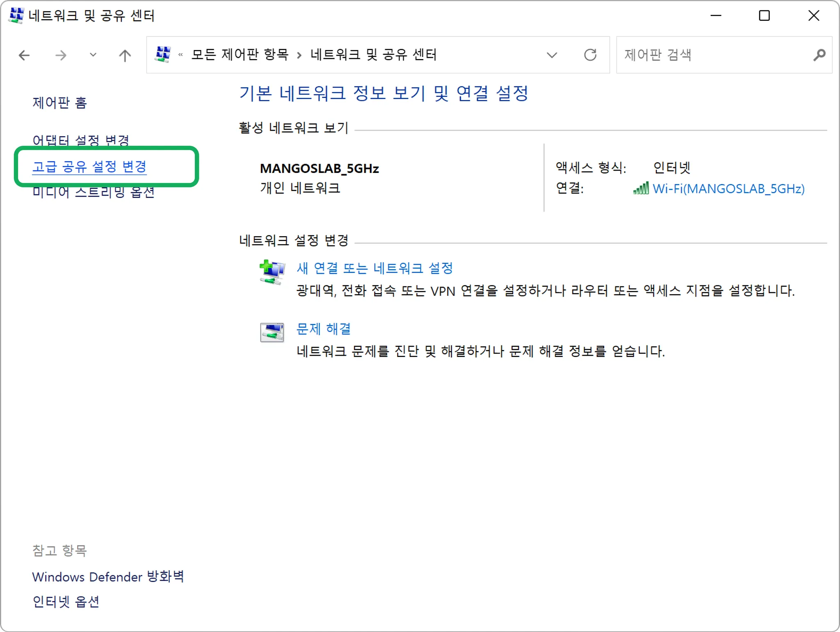Open Windows Defender 방화벽 link
The width and height of the screenshot is (840, 632).
pyautogui.click(x=108, y=577)
